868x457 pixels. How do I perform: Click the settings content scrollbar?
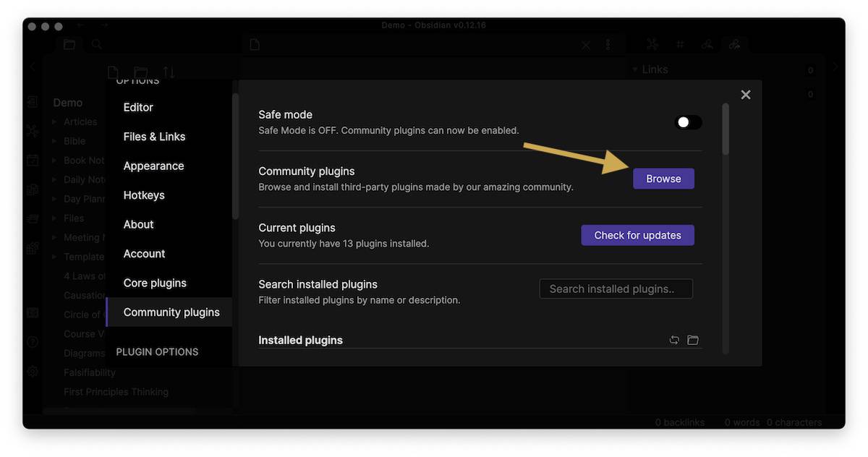tap(726, 129)
